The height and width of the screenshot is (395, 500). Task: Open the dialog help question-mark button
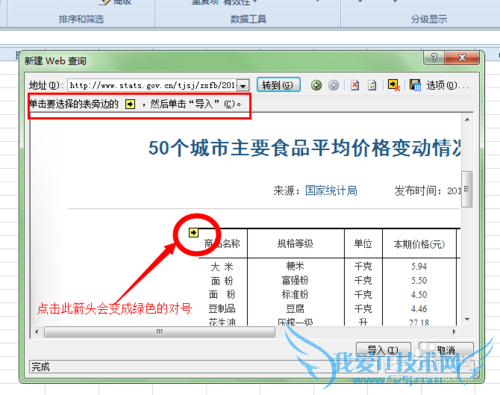(x=434, y=58)
